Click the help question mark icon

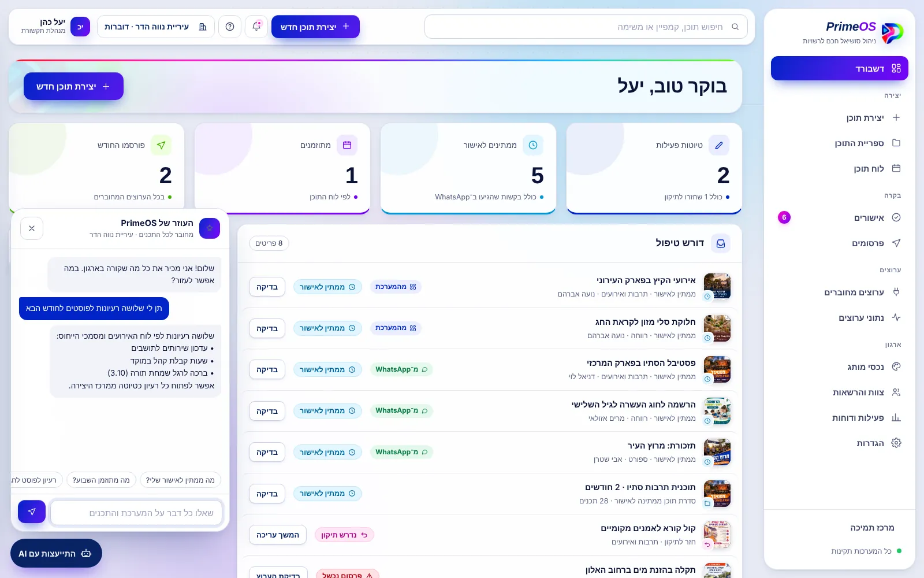pyautogui.click(x=230, y=27)
